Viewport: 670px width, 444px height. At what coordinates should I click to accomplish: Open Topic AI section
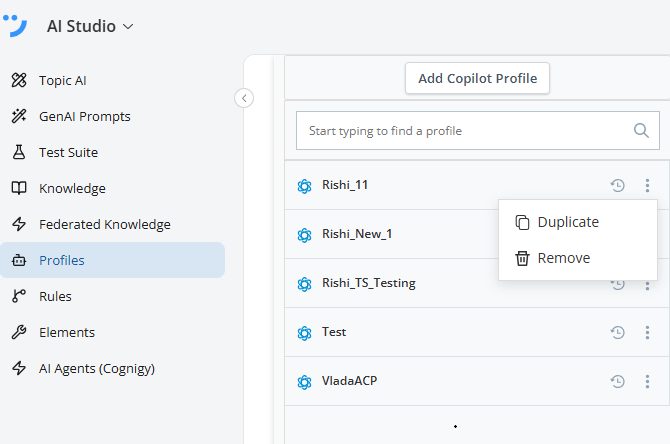(63, 80)
